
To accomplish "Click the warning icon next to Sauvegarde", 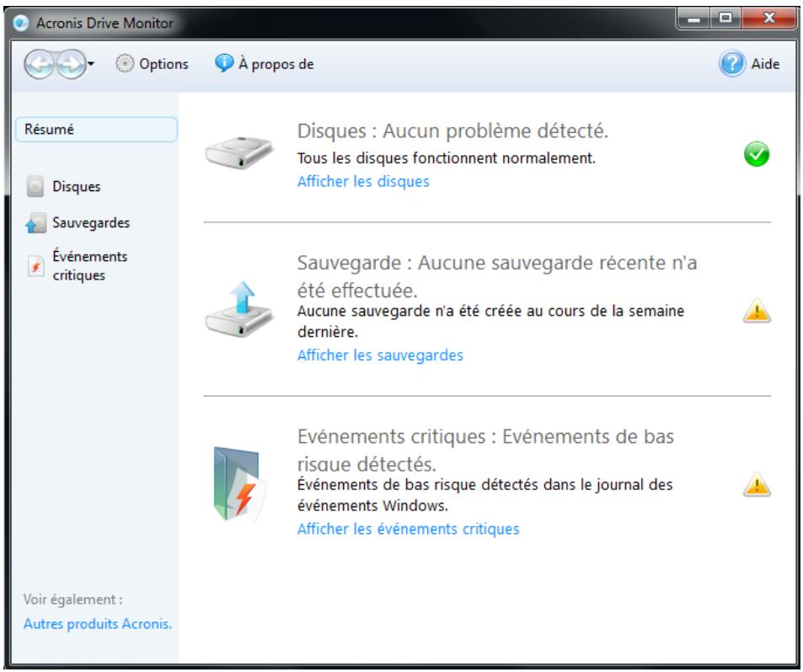I will pos(757,311).
